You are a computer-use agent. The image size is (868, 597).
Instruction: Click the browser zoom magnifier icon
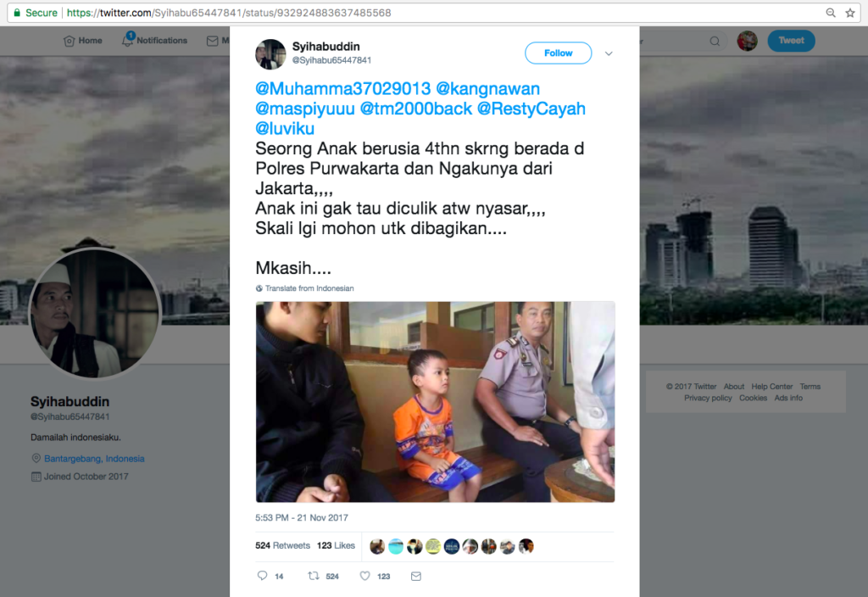(x=831, y=13)
